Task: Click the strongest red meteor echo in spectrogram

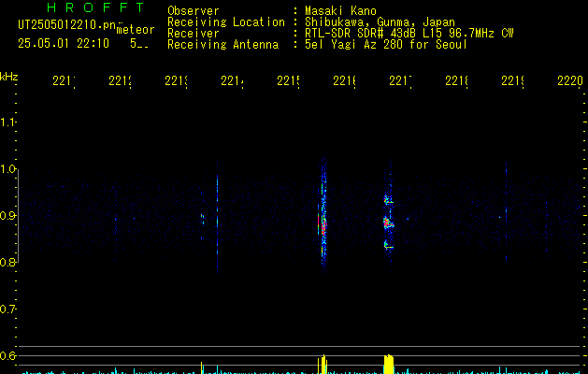Action: [323, 225]
